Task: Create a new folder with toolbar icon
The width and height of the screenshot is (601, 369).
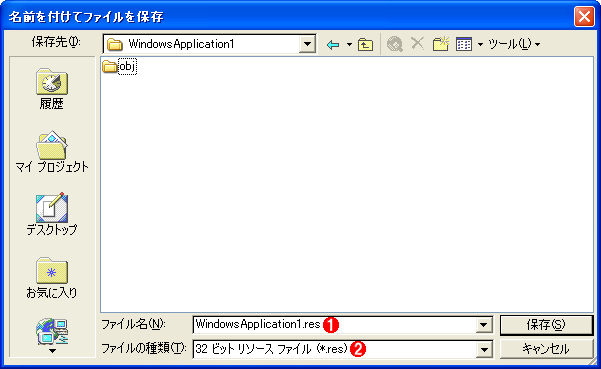Action: tap(441, 44)
